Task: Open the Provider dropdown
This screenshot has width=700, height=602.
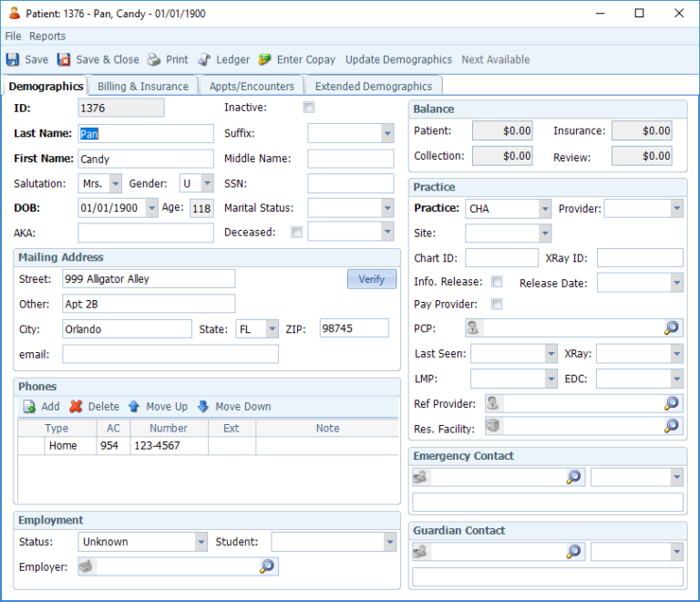Action: tap(677, 209)
